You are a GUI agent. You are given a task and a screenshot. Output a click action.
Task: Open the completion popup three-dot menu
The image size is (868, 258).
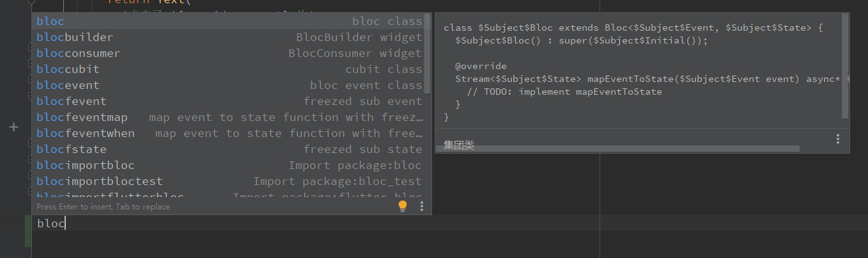pos(422,206)
